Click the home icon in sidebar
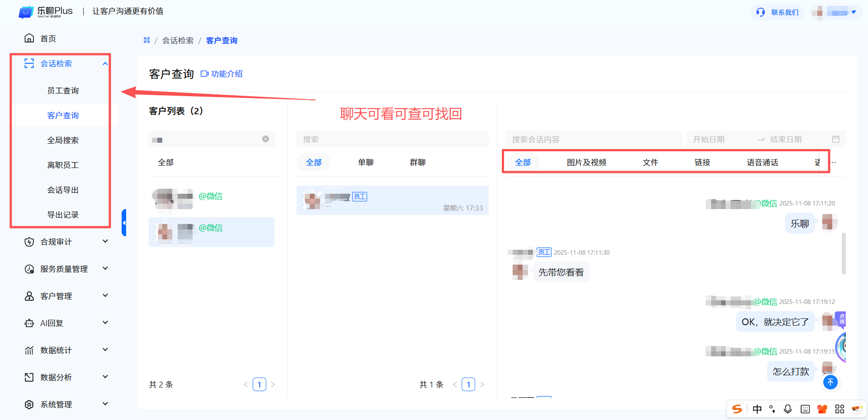Image resolution: width=868 pixels, height=420 pixels. click(29, 38)
